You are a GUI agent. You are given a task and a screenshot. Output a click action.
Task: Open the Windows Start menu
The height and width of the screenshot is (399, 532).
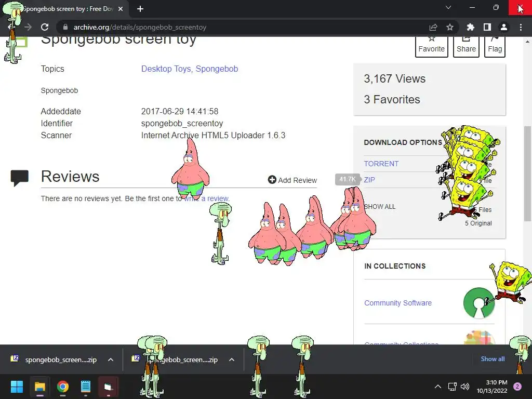(x=17, y=387)
